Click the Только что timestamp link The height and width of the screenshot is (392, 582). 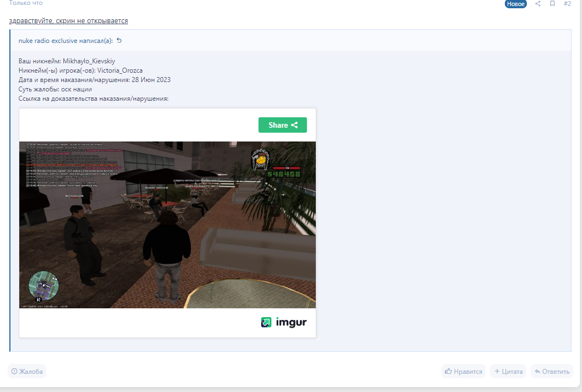pos(26,3)
